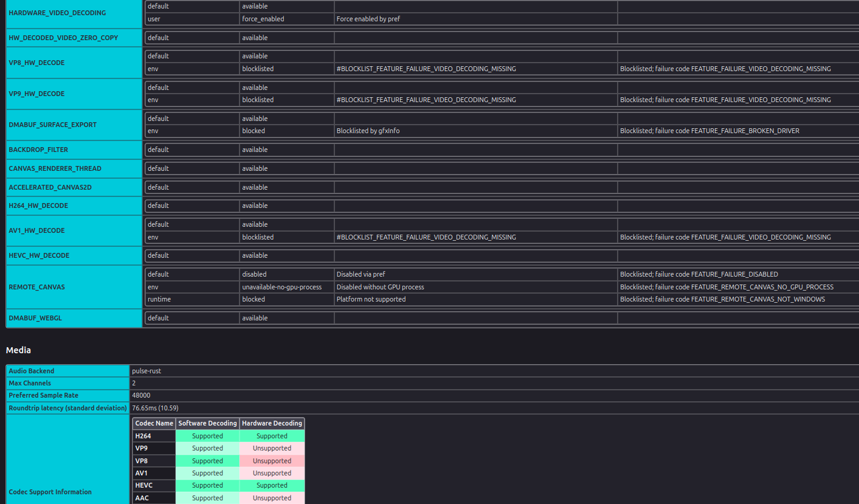Select the REMOTE_CANVAS feature label
Viewport: 859px width, 504px height.
[x=36, y=287]
